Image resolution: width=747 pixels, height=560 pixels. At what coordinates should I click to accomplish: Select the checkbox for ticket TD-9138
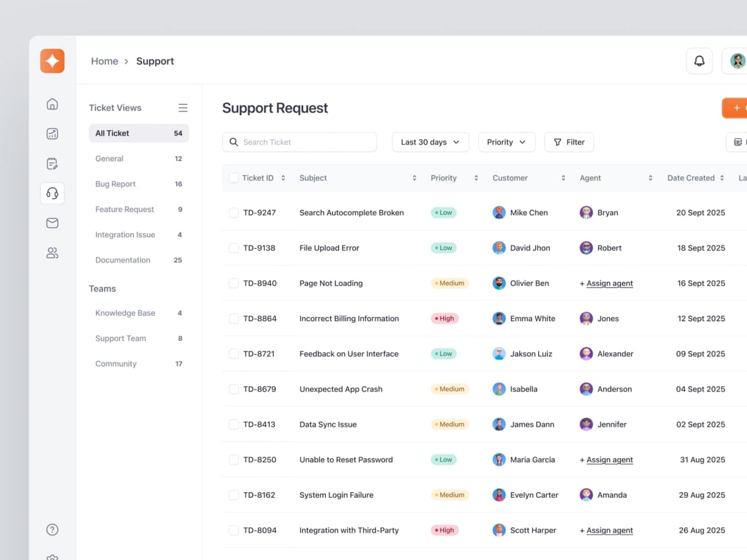click(234, 248)
